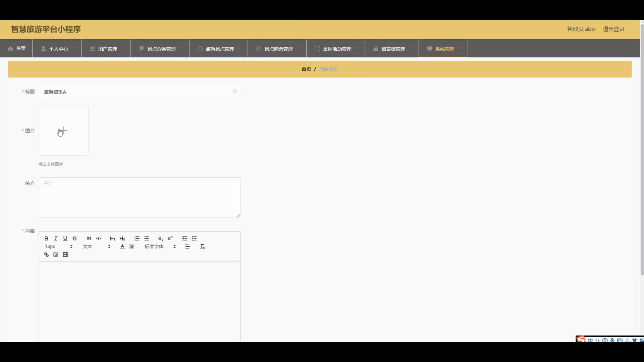Click the image upload plus box
The height and width of the screenshot is (362, 644).
(x=63, y=131)
